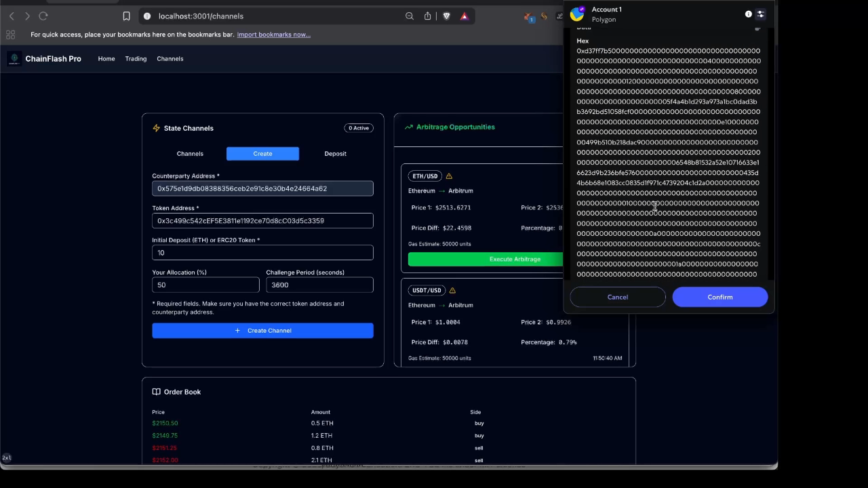The image size is (868, 488).
Task: Click the 0.8 ETH amount cell
Action: 322,448
